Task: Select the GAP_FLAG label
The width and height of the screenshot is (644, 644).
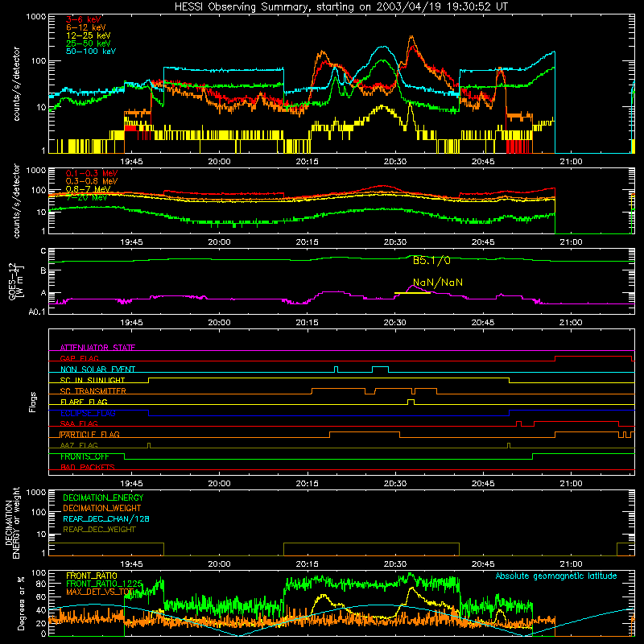Action: coord(79,358)
